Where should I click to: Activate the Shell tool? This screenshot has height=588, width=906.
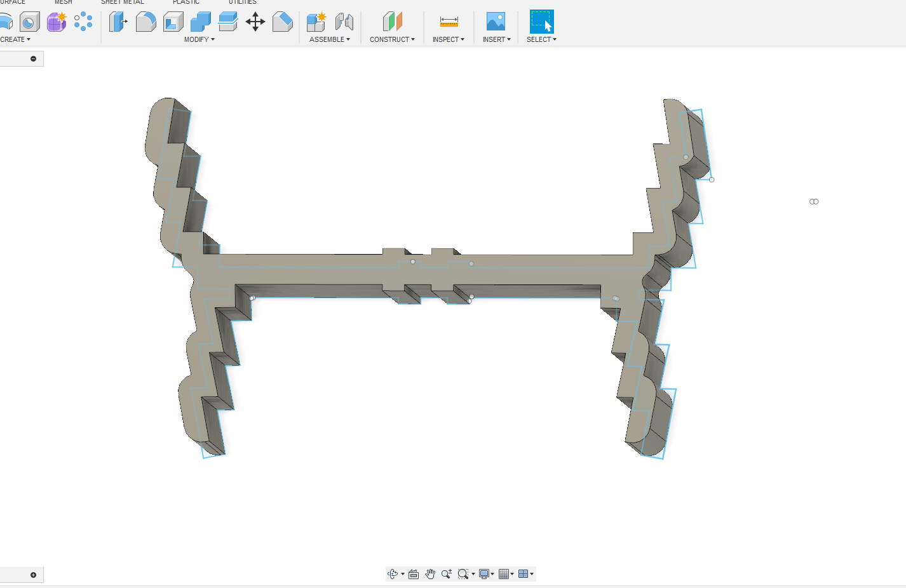point(173,22)
